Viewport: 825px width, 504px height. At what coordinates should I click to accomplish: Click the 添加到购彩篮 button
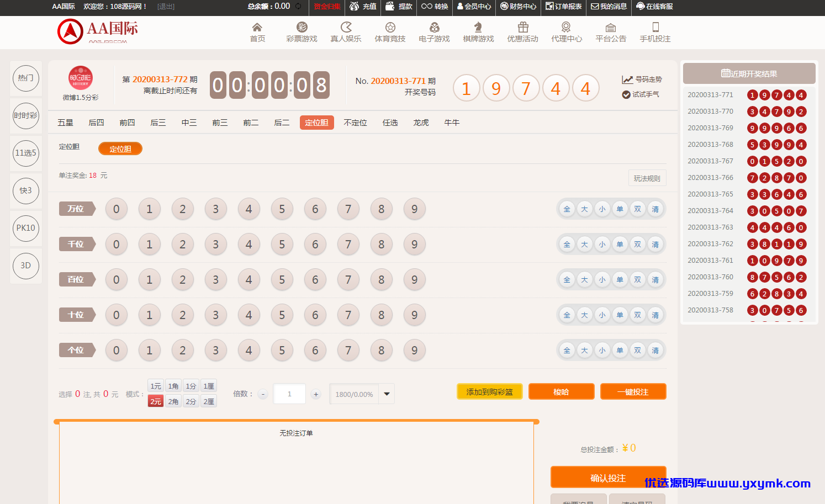[x=490, y=391]
